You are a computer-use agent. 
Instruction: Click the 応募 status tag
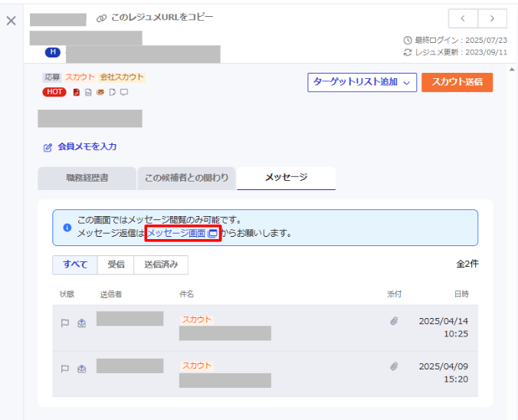click(52, 77)
